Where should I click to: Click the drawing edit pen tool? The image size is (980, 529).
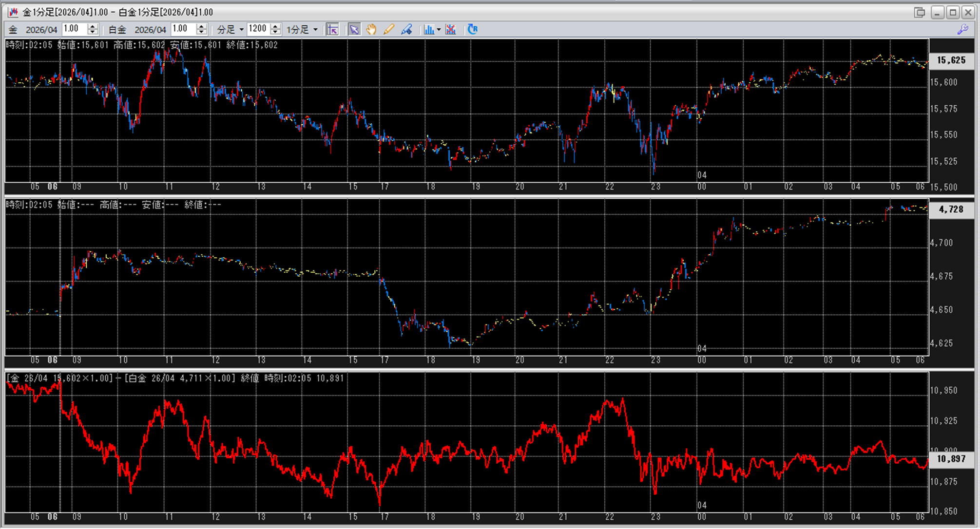(x=406, y=30)
